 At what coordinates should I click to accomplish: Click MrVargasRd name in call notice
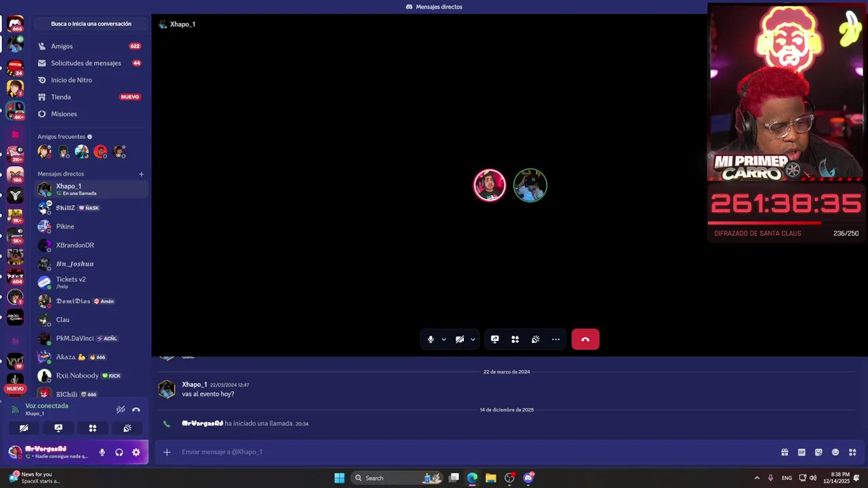[x=202, y=424]
